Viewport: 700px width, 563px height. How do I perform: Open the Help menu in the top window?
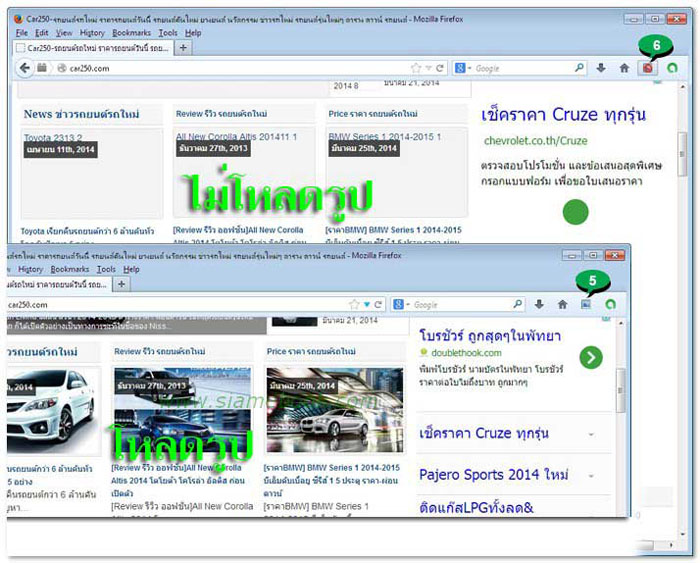click(193, 33)
